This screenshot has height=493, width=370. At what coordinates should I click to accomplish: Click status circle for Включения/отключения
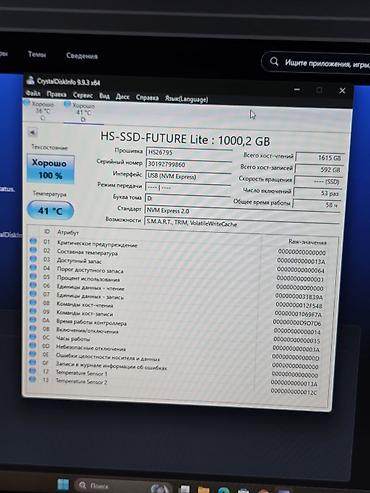point(33,328)
